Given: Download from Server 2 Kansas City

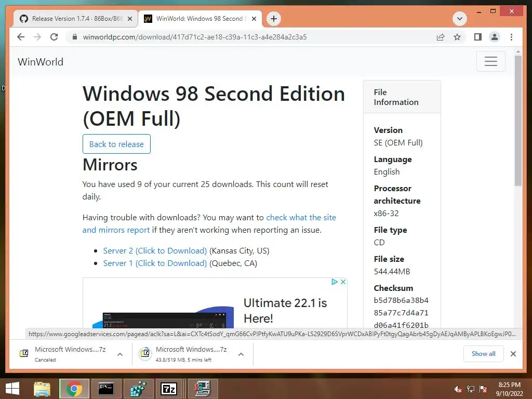Looking at the screenshot, I should pos(155,251).
